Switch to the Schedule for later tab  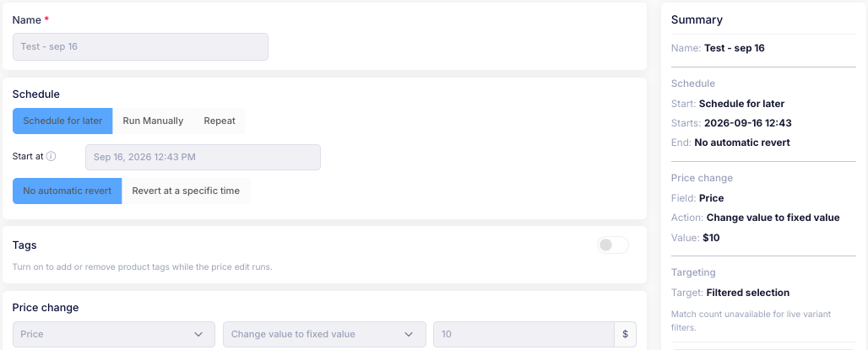pos(62,121)
